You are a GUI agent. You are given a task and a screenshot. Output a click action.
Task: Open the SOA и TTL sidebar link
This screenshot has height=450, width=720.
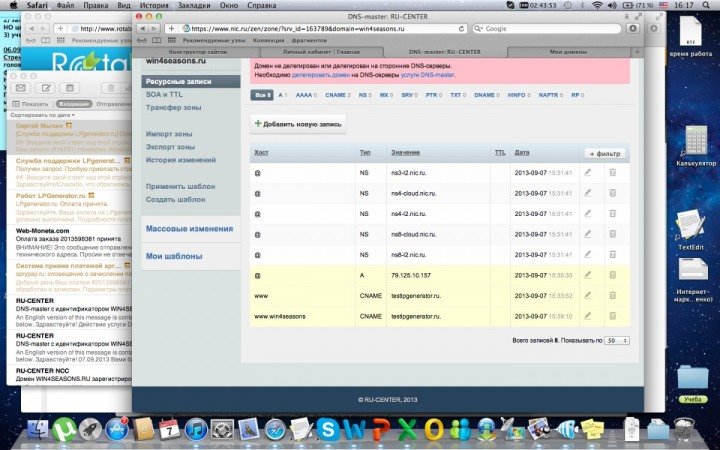point(166,93)
